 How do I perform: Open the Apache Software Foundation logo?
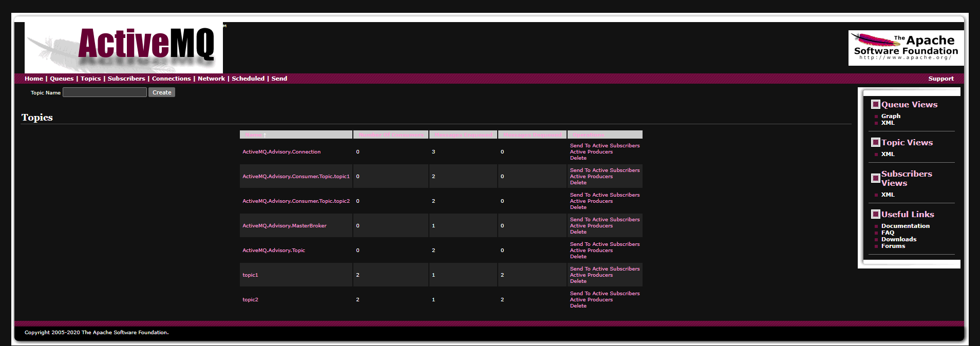click(x=906, y=48)
